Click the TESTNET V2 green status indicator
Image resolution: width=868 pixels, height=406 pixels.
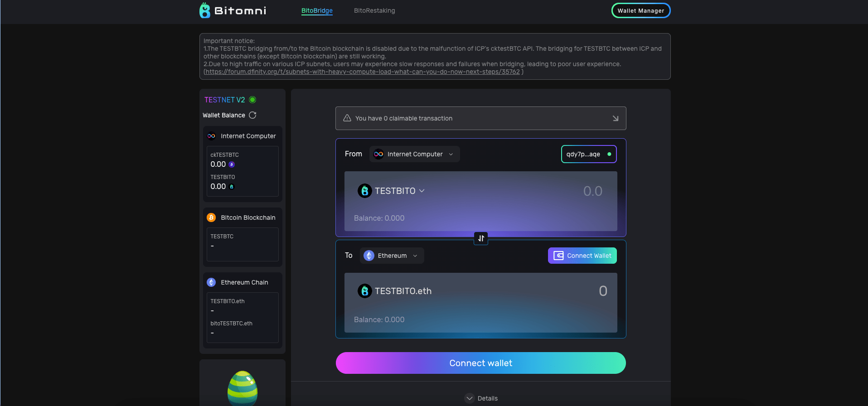pyautogui.click(x=252, y=100)
